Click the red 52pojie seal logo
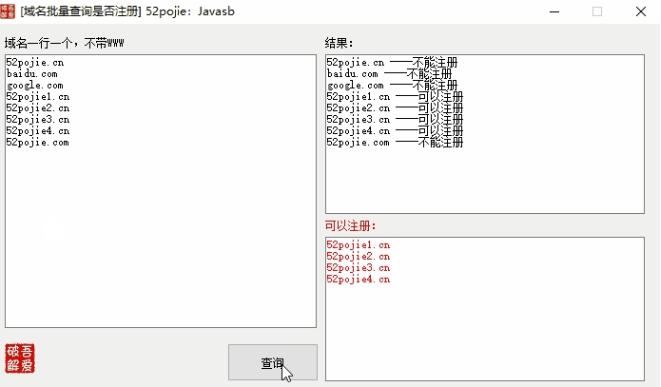 [20, 358]
